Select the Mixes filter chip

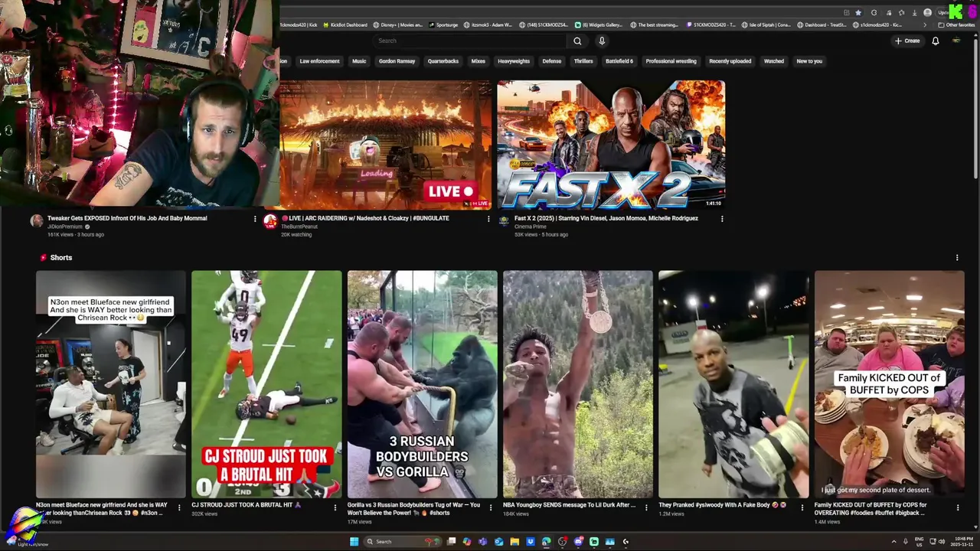coord(479,61)
